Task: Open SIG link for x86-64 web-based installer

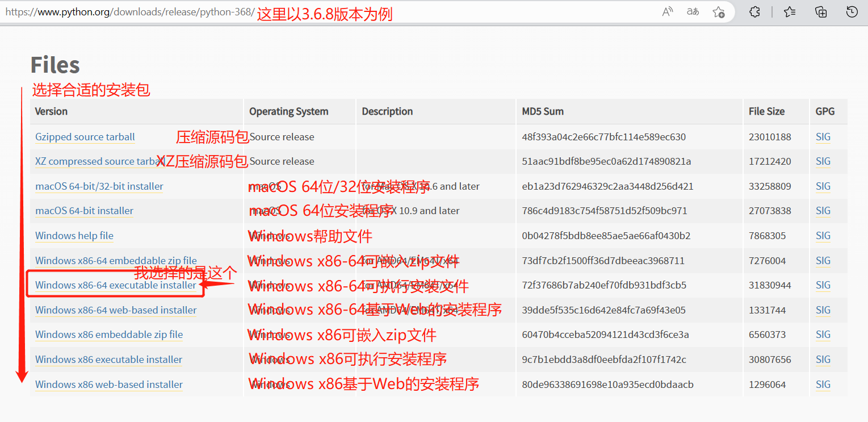Action: click(823, 310)
